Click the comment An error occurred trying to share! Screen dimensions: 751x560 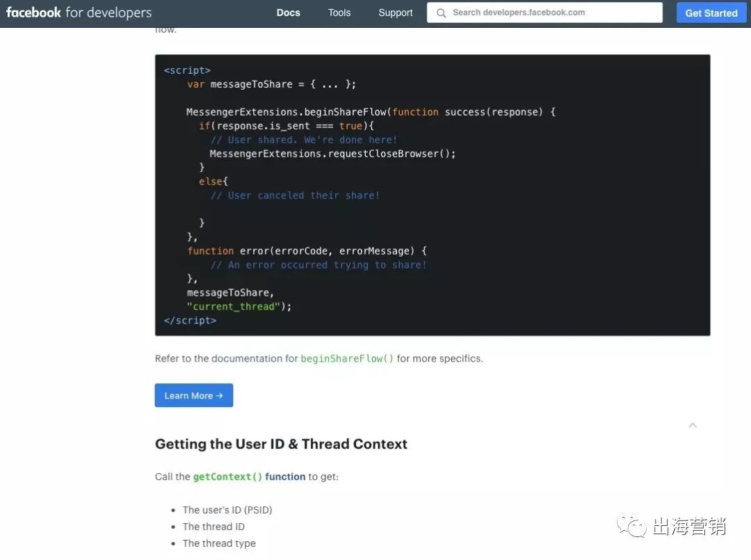pyautogui.click(x=318, y=265)
